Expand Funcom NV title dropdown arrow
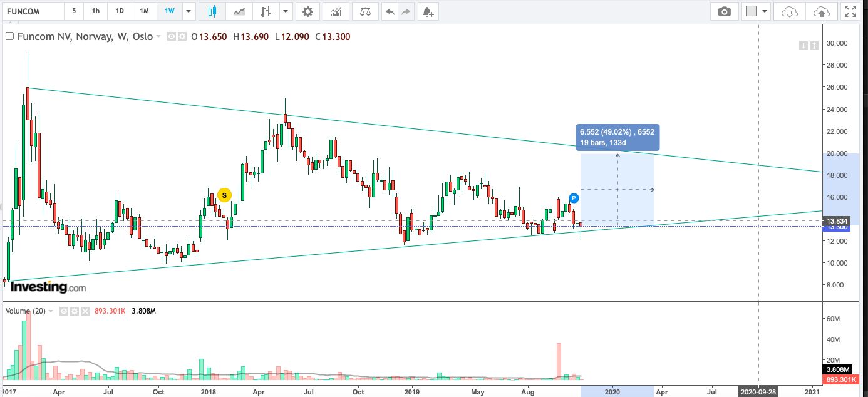868x397 pixels. tap(158, 37)
